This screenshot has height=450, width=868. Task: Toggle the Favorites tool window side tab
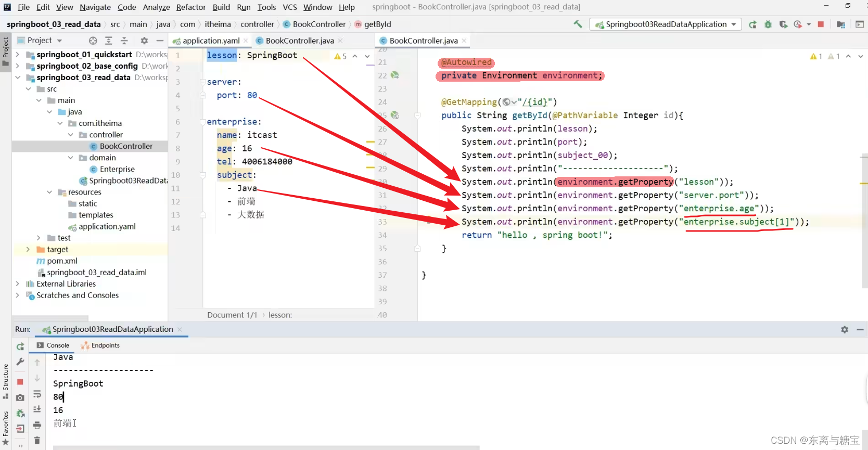(x=6, y=429)
